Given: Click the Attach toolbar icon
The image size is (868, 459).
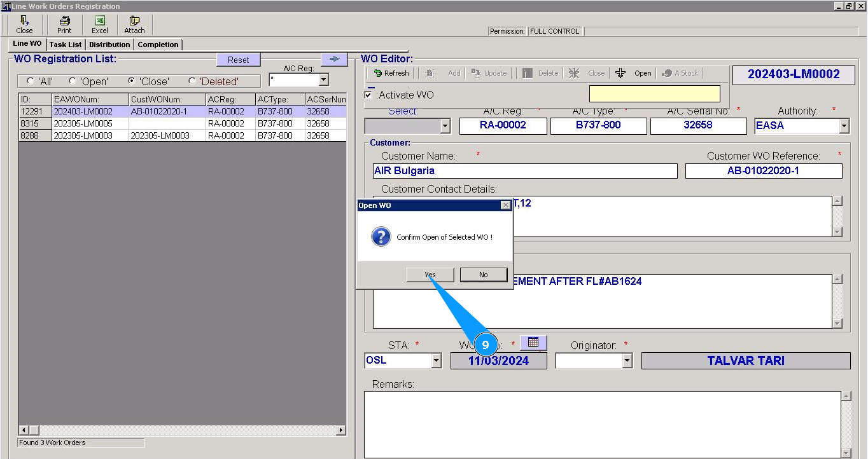Looking at the screenshot, I should click(x=134, y=25).
